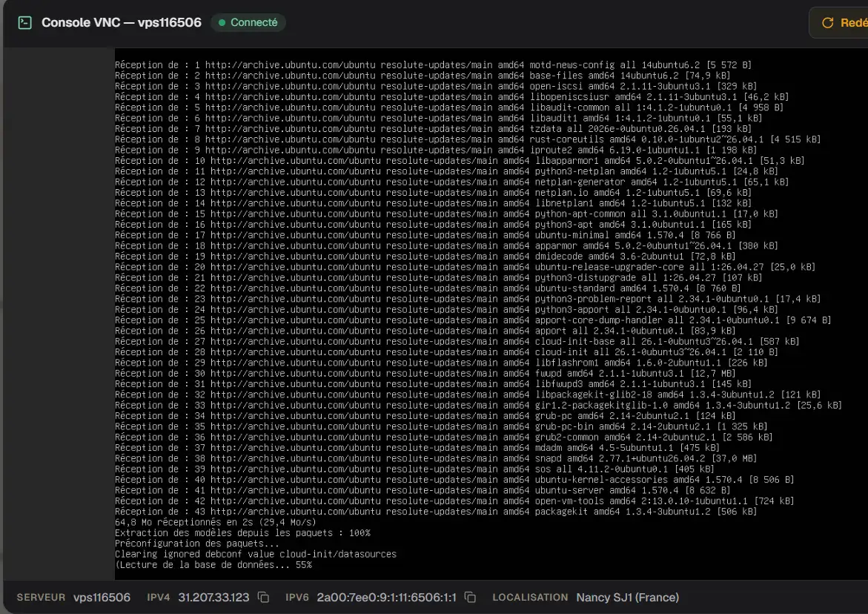
Task: Click the console line for mdadm package
Action: [x=417, y=447]
